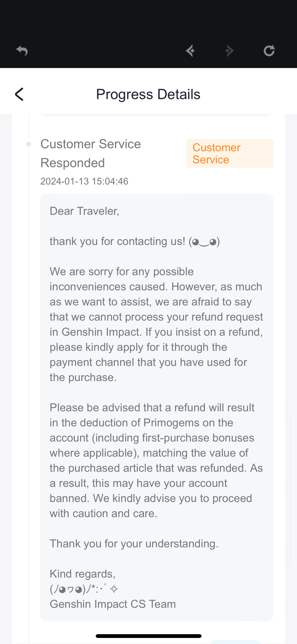
Task: Tap the thank you for contacting us line
Action: pyautogui.click(x=135, y=241)
